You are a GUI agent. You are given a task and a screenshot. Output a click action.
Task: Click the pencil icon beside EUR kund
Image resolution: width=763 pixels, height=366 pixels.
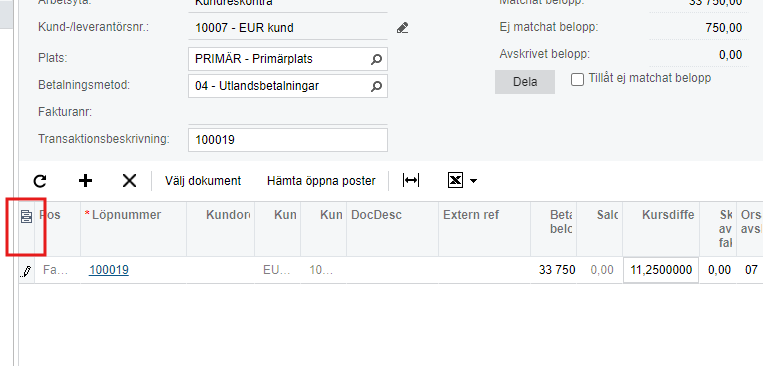click(x=402, y=28)
